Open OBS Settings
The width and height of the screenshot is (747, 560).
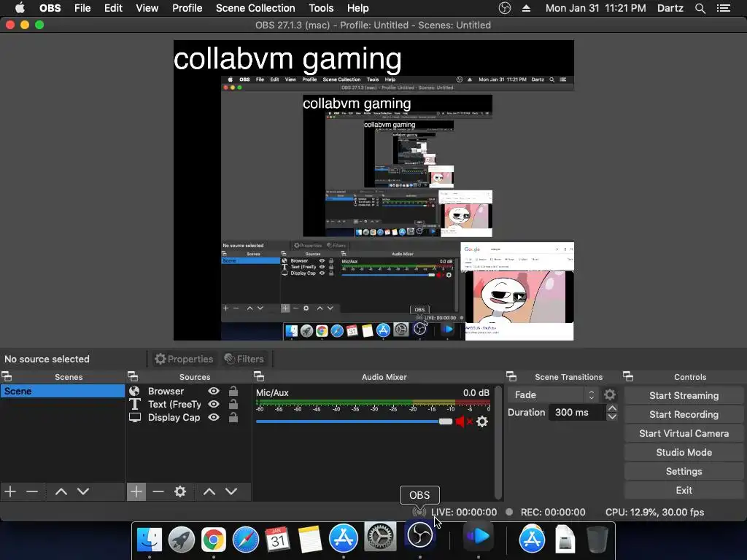pyautogui.click(x=684, y=472)
